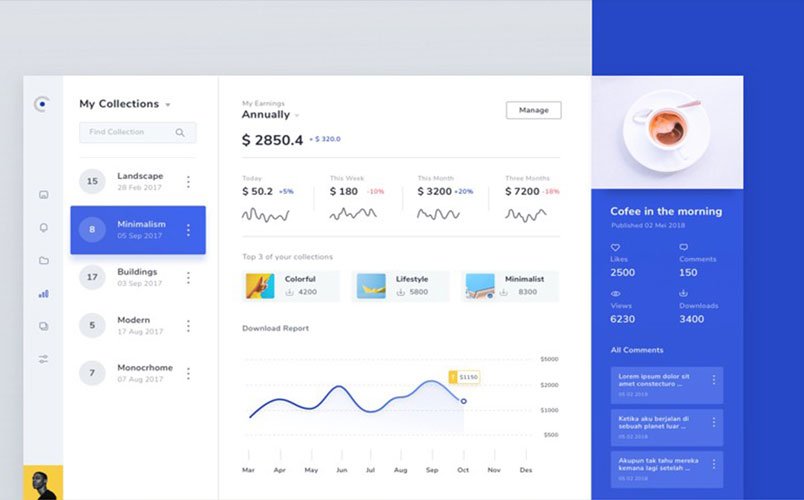Open the Annually earnings period dropdown

click(x=297, y=116)
